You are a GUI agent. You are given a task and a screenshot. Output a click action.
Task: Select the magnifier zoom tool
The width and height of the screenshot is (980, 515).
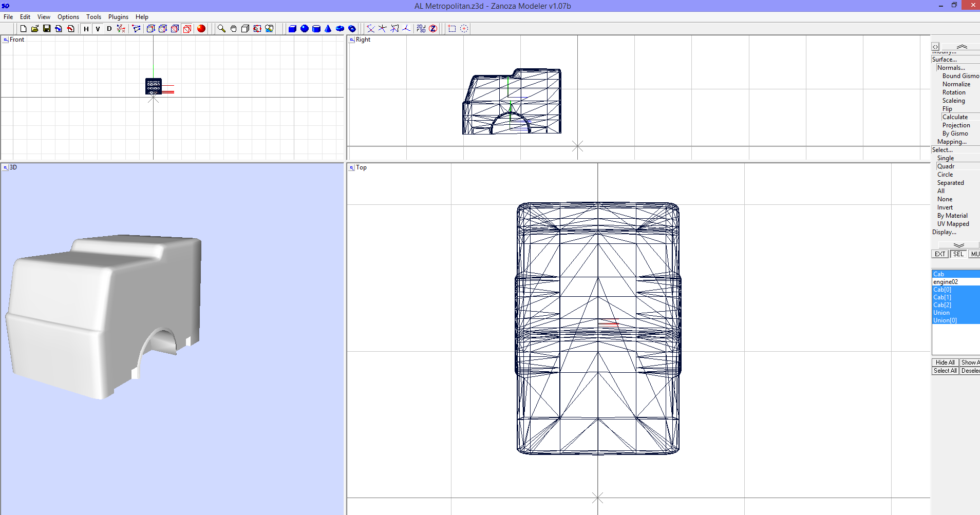coord(221,29)
